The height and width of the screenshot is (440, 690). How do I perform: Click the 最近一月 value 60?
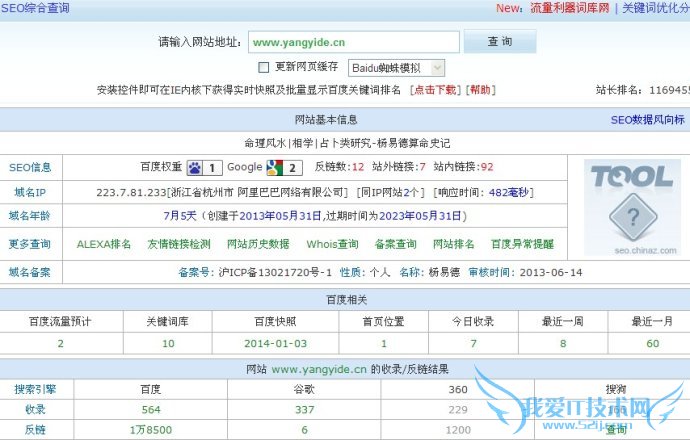(x=653, y=344)
